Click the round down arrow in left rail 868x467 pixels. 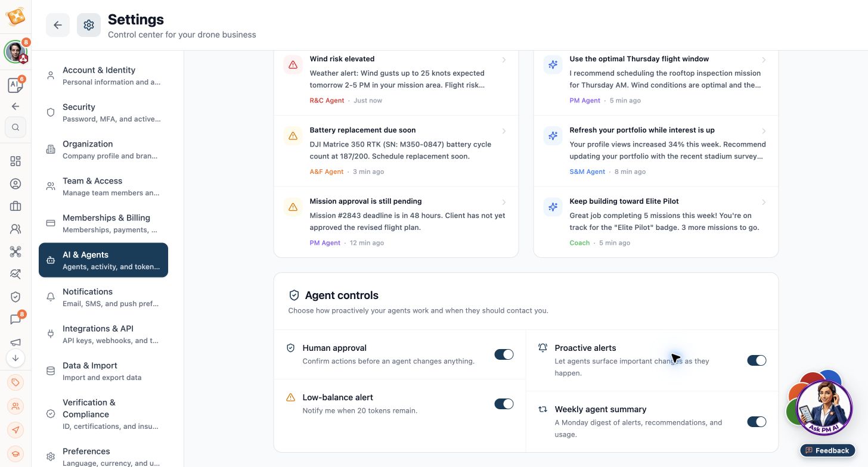[15, 359]
